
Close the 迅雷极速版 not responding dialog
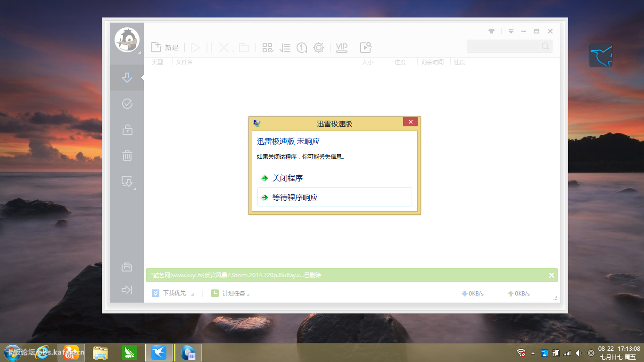[410, 122]
